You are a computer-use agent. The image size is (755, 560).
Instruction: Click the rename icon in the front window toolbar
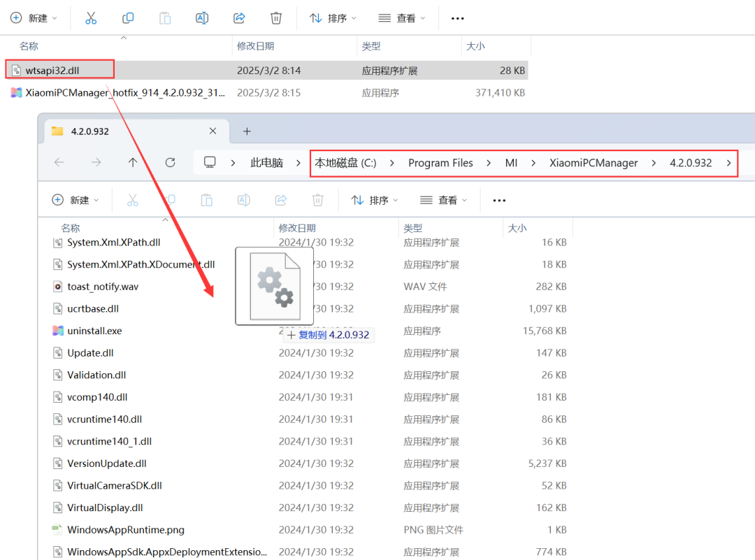(244, 200)
